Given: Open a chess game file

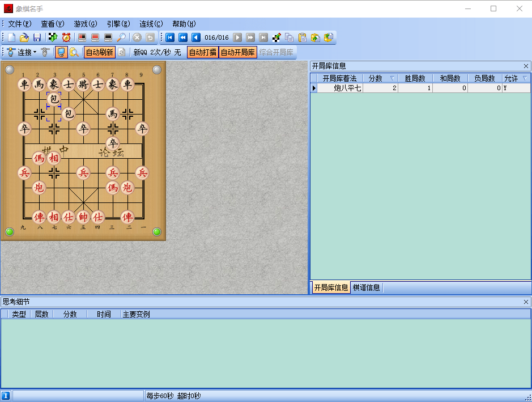Looking at the screenshot, I should (x=24, y=37).
